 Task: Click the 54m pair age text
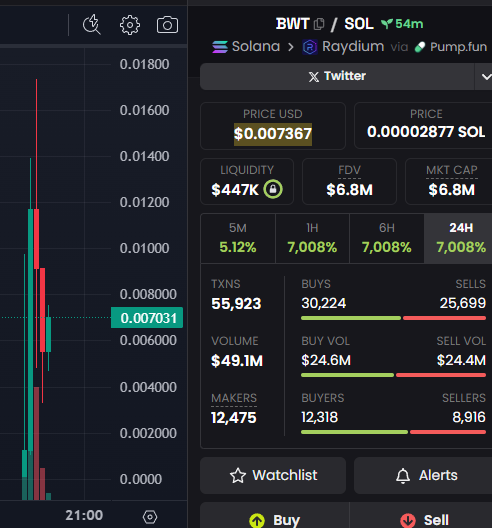coord(409,24)
